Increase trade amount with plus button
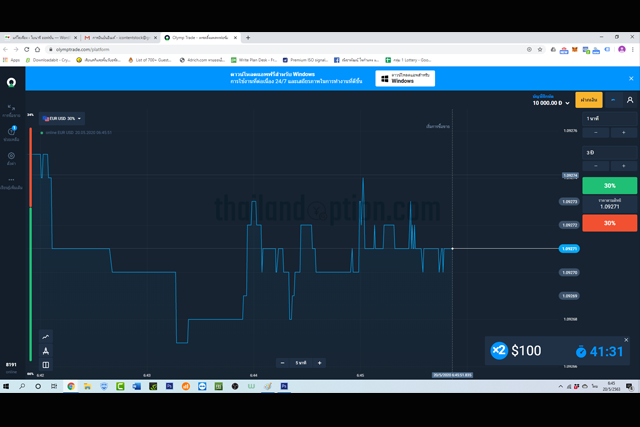Viewport: 640px width, 427px height. coord(623,166)
